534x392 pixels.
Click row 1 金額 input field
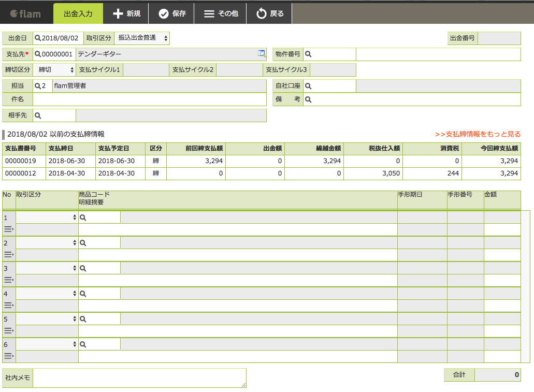coord(502,229)
